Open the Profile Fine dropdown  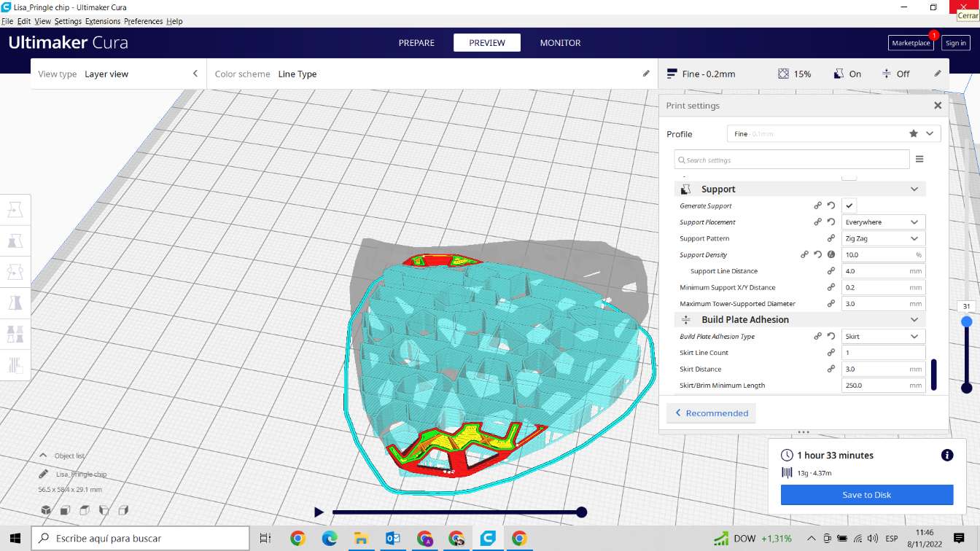click(833, 133)
